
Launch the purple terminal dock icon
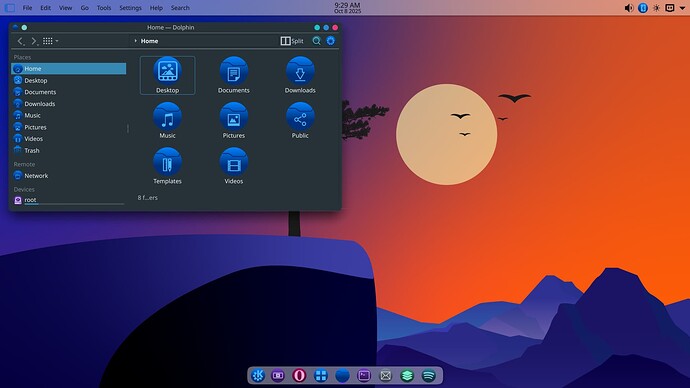(x=364, y=375)
